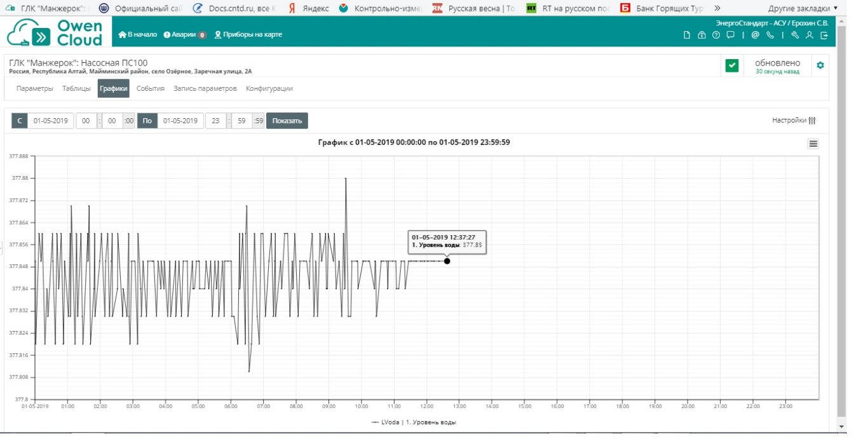Open the chat bubble icon
The height and width of the screenshot is (446, 868).
(731, 36)
